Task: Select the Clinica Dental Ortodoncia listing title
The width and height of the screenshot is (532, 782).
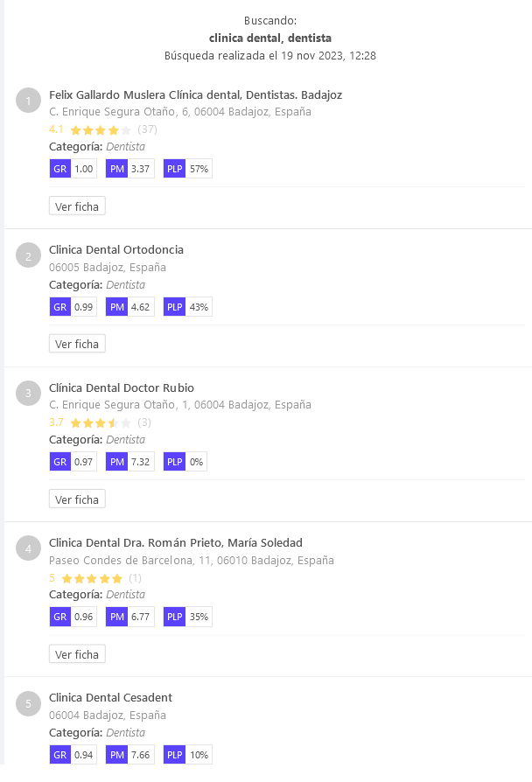Action: pyautogui.click(x=116, y=249)
